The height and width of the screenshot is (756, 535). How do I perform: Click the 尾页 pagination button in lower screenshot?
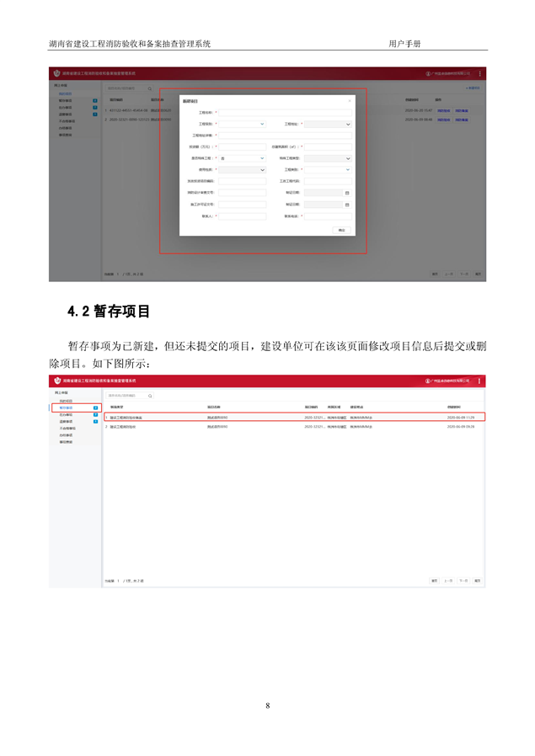477,580
